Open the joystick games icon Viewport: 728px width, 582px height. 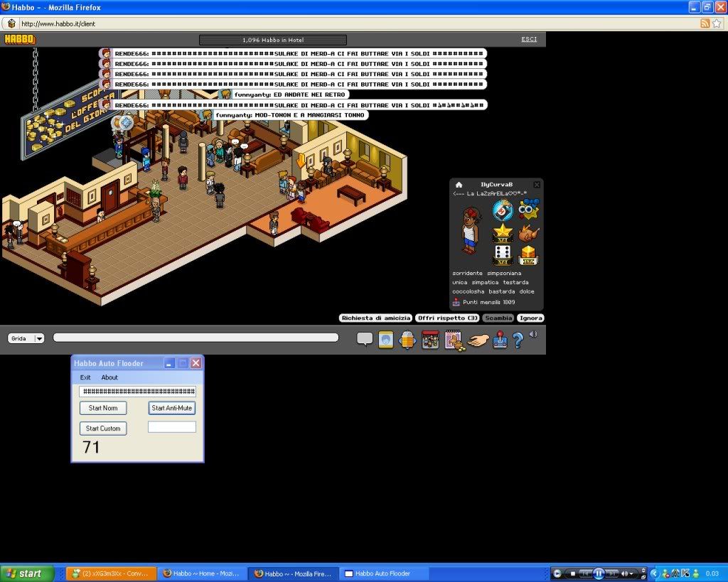[x=500, y=340]
